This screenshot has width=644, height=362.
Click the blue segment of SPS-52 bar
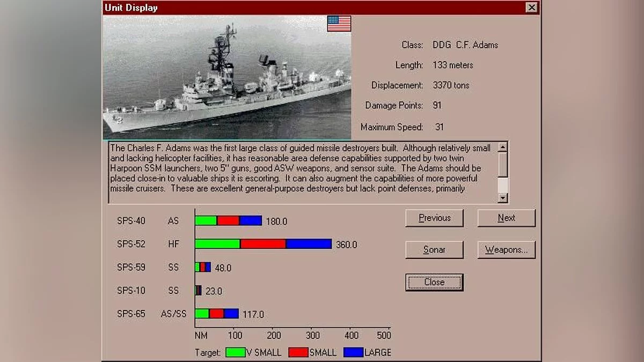pyautogui.click(x=309, y=244)
